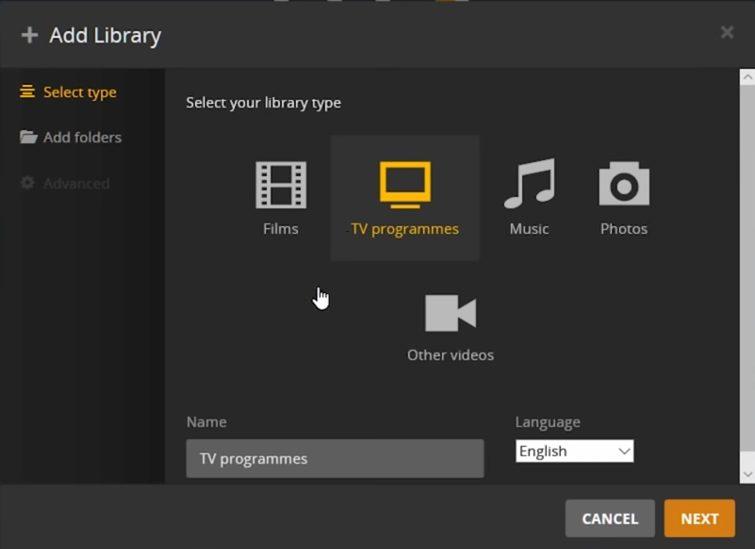Image resolution: width=755 pixels, height=549 pixels.
Task: Close the Add Library dialog
Action: tap(727, 33)
